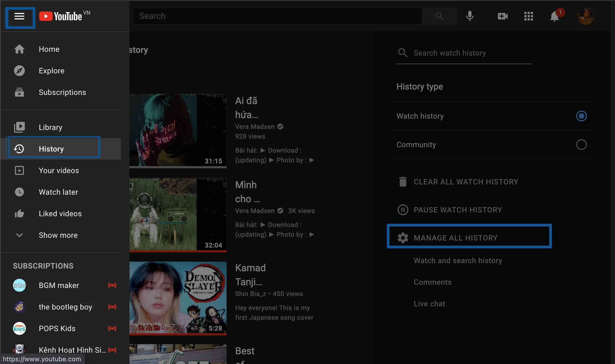615x364 pixels.
Task: Click the main Search input field
Action: tap(277, 16)
